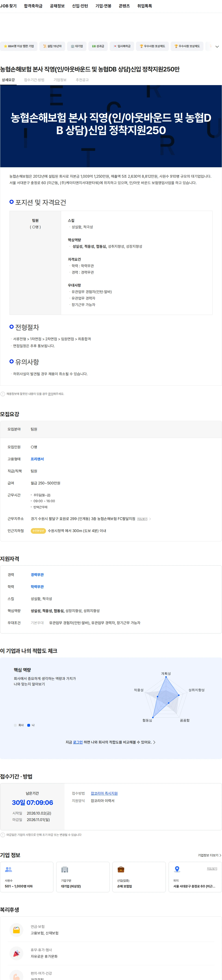Select the 성과급 tag chip
Viewport: 222px width, 980px height.
(x=98, y=46)
